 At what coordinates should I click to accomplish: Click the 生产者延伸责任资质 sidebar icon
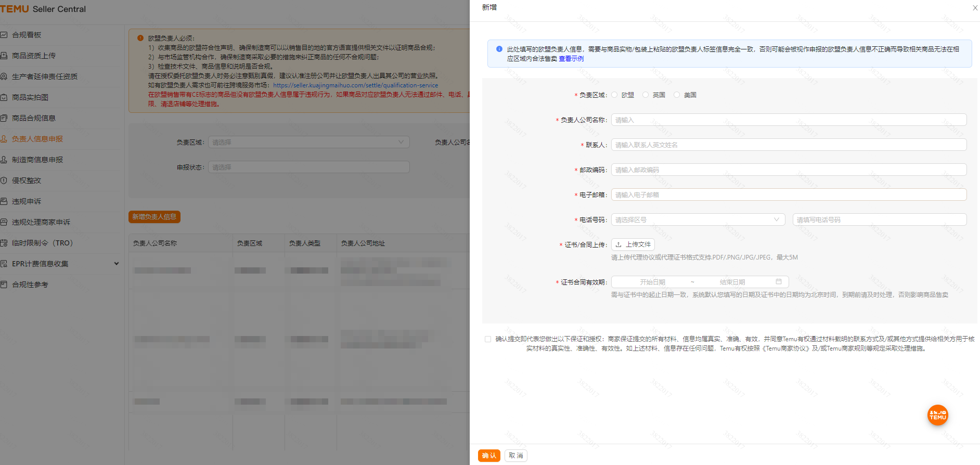[4, 76]
